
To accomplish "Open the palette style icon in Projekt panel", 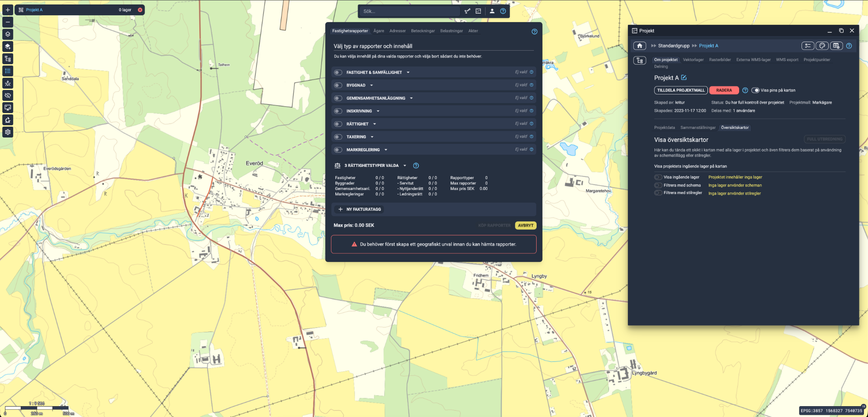I will [822, 46].
